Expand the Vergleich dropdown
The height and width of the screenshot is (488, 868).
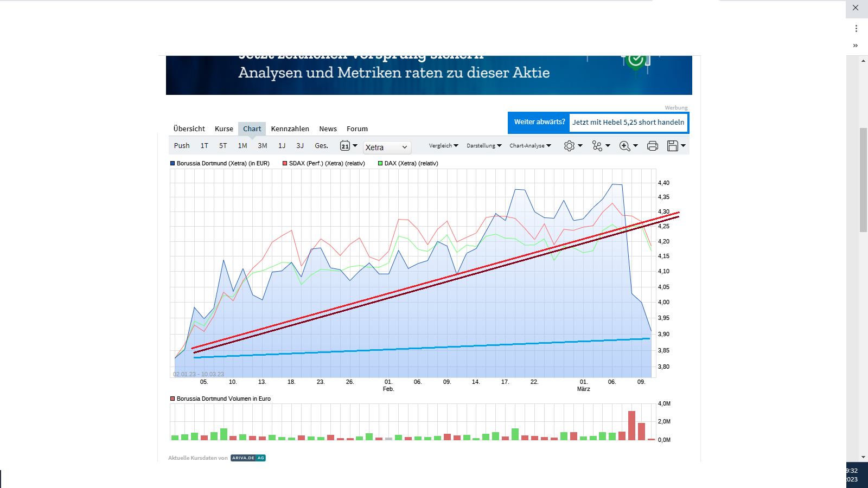click(x=444, y=146)
